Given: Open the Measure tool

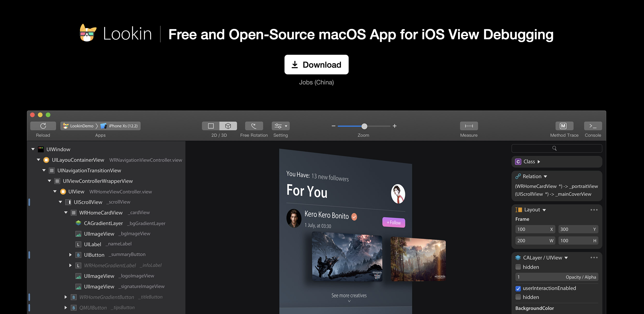Looking at the screenshot, I should click(469, 126).
